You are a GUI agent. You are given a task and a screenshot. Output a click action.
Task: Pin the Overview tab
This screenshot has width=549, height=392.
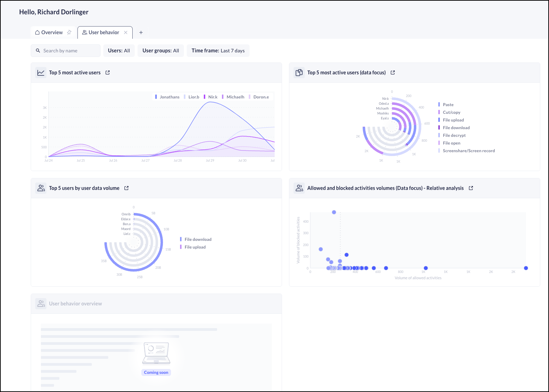[69, 32]
